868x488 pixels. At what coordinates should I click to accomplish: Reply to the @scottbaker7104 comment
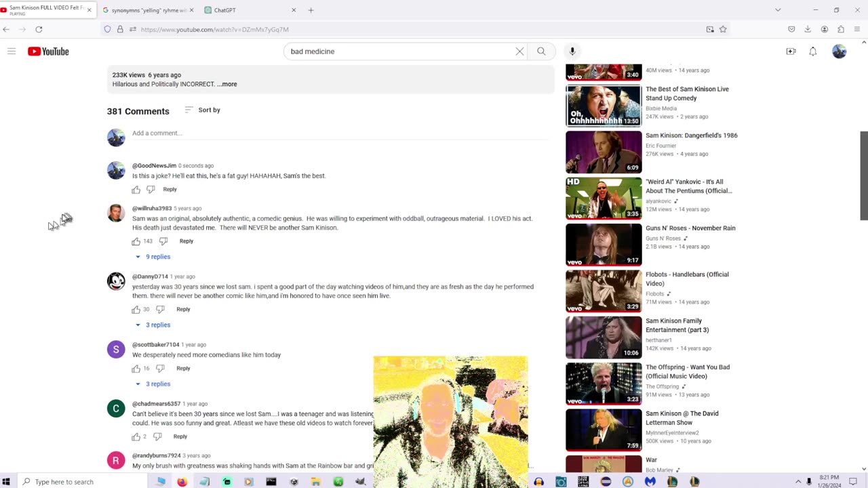coord(183,369)
